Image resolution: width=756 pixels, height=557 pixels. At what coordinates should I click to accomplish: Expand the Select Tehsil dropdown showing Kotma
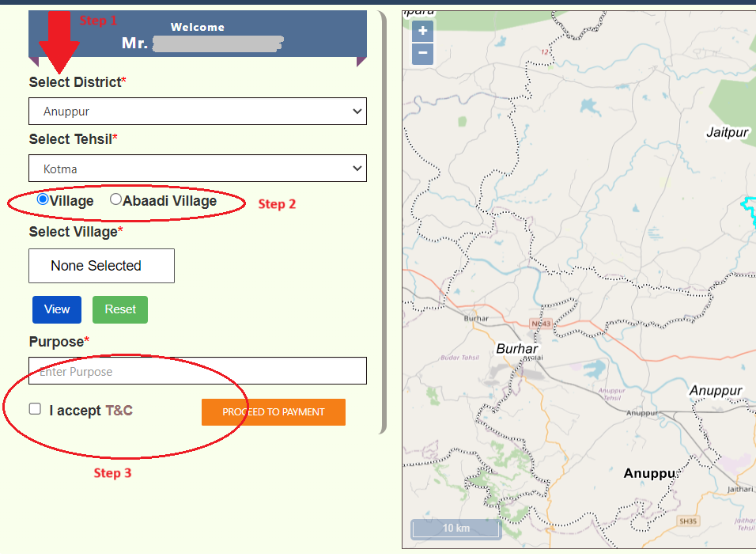point(198,169)
